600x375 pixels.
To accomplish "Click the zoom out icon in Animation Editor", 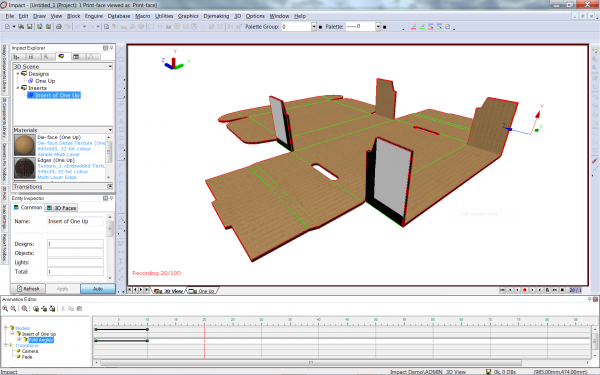I will [x=13, y=308].
